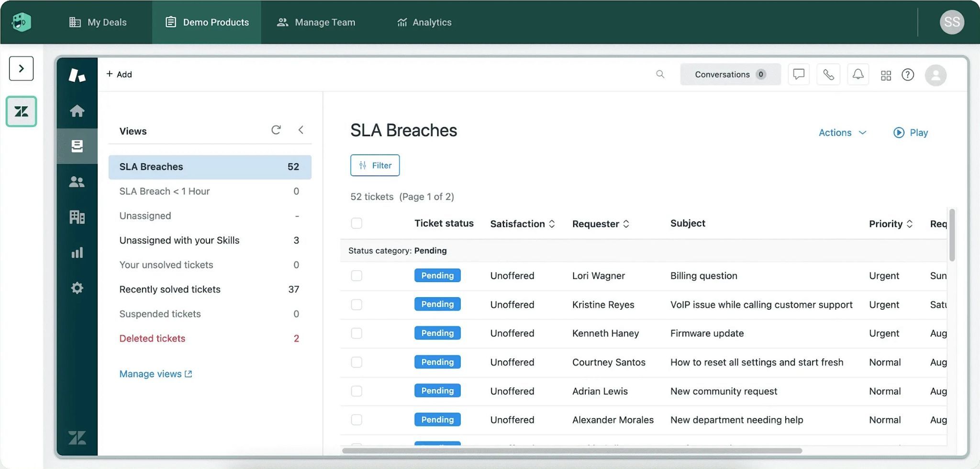Viewport: 980px width, 469px height.
Task: Open the chat bubble icon
Action: (799, 74)
